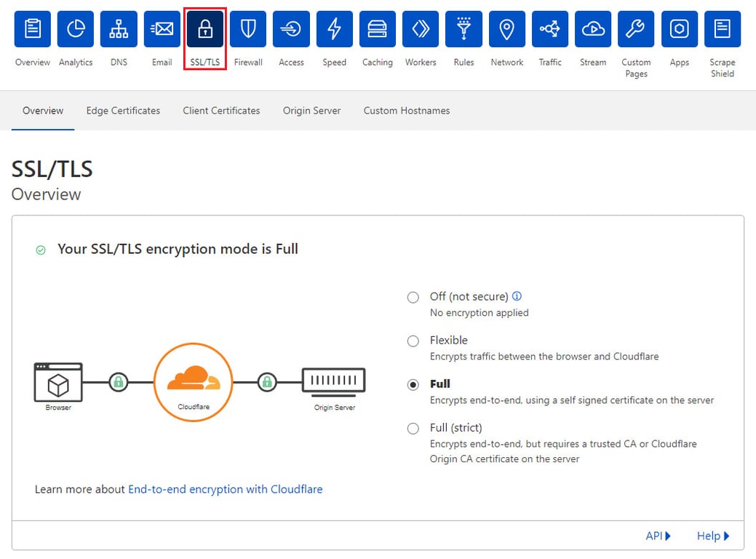
Task: Open the Origin Server tab
Action: (x=311, y=111)
